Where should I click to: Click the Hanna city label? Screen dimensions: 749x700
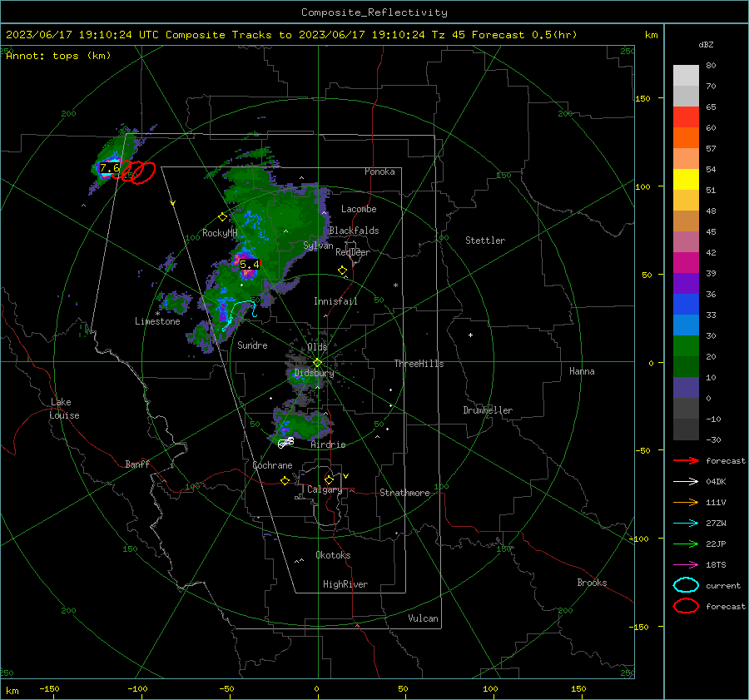click(x=582, y=371)
